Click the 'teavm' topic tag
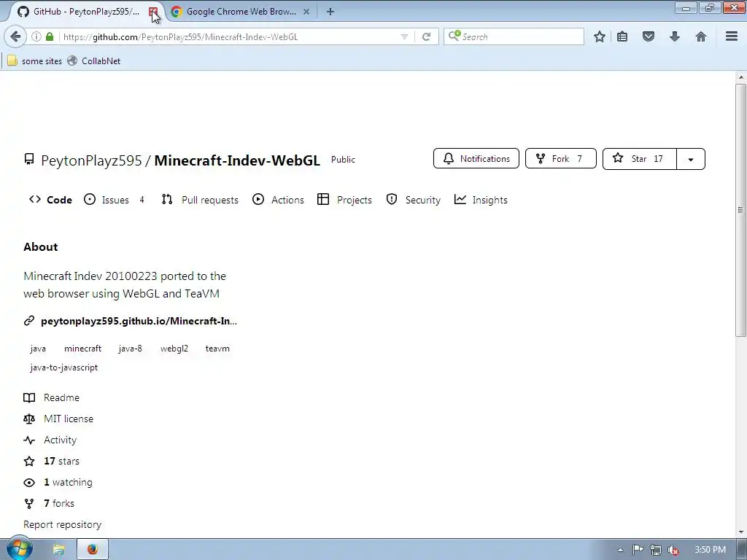The height and width of the screenshot is (560, 747). point(217,349)
